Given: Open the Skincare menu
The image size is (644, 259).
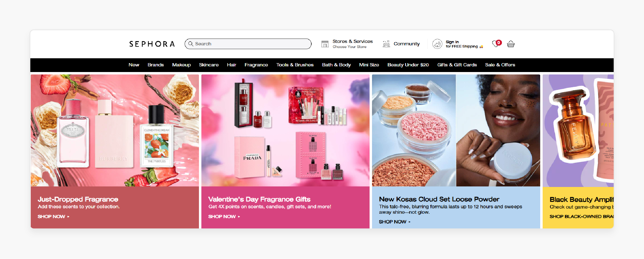Looking at the screenshot, I should 209,65.
